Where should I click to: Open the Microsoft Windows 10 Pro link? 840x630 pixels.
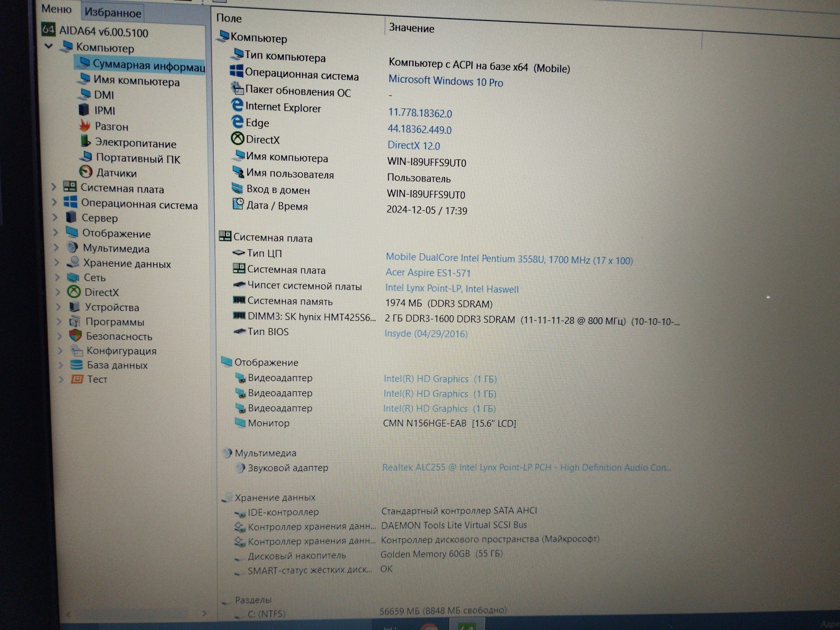[446, 81]
